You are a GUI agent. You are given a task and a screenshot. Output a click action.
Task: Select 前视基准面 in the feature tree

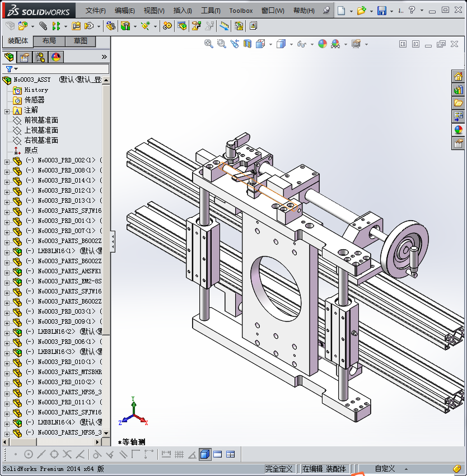pos(41,120)
